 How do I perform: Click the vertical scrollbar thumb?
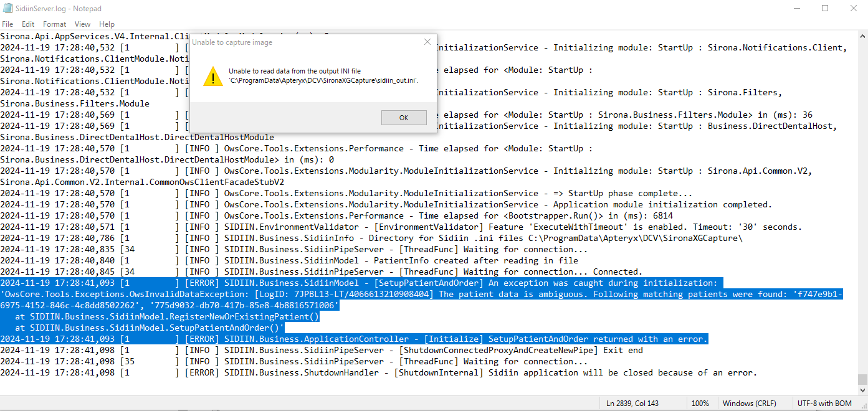[862, 379]
